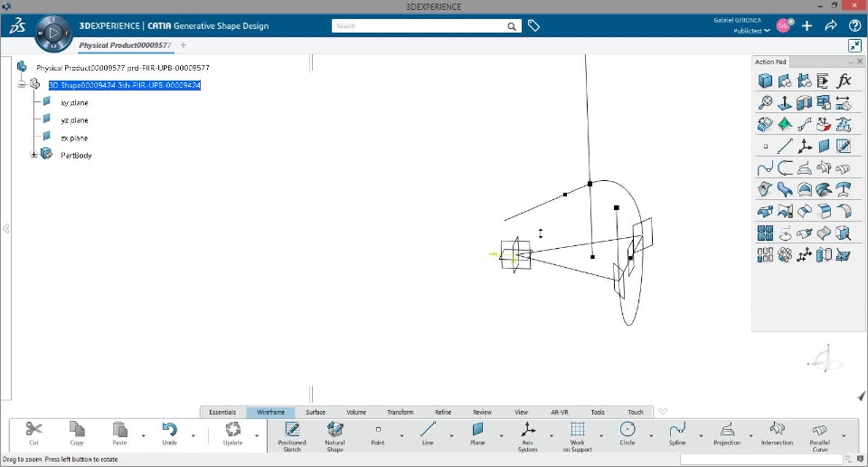Select xy plane in the tree
The width and height of the screenshot is (868, 467).
[74, 102]
